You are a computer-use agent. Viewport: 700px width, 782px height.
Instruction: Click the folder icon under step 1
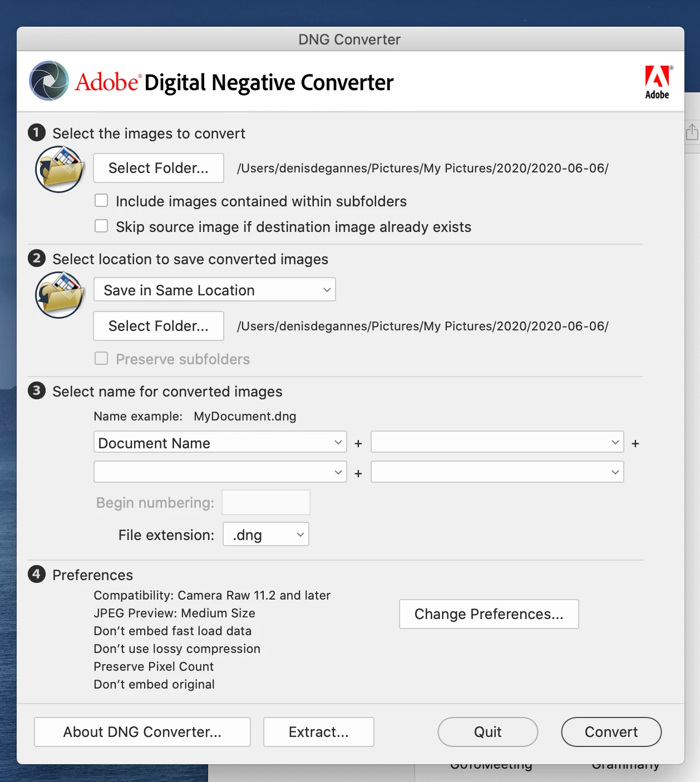tap(60, 169)
